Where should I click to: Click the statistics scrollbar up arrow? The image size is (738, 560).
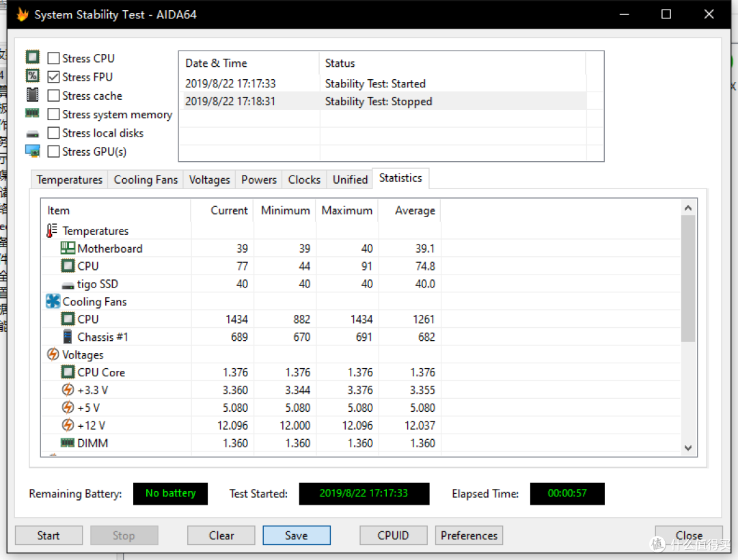tap(688, 208)
